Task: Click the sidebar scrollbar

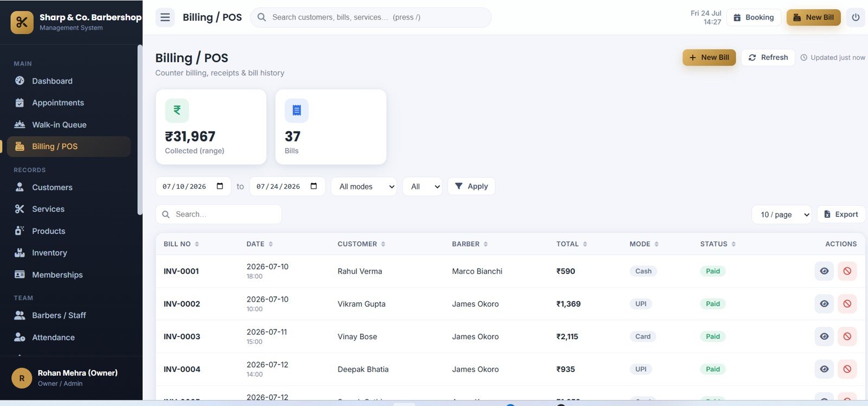Action: 139,130
